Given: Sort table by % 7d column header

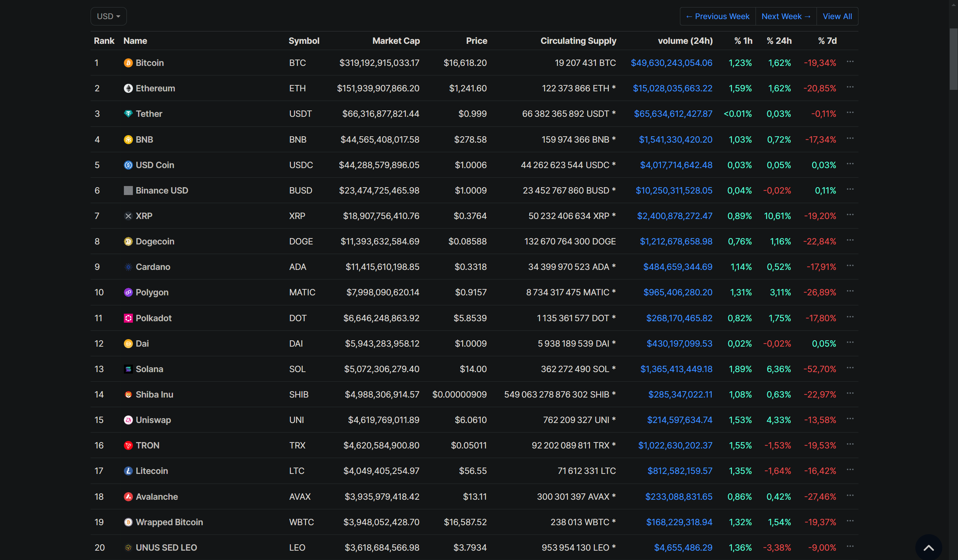Looking at the screenshot, I should pyautogui.click(x=827, y=41).
